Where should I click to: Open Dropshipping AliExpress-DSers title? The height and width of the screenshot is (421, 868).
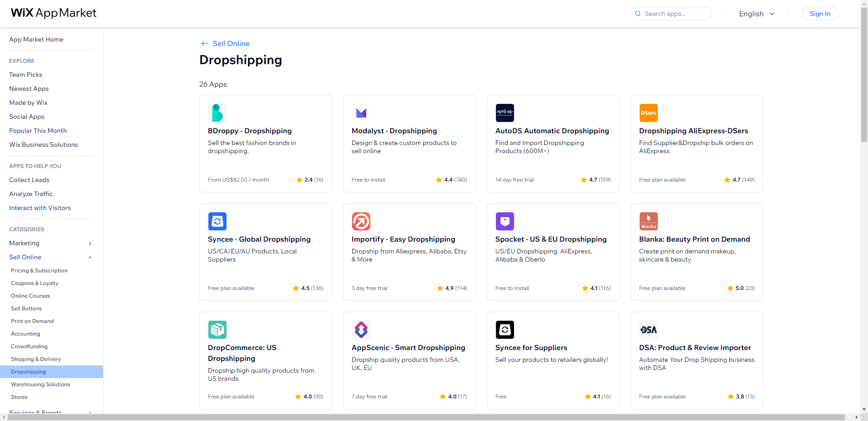tap(693, 131)
